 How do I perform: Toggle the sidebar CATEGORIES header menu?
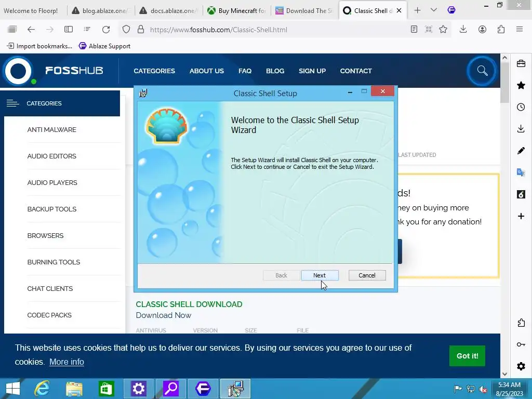tap(60, 103)
